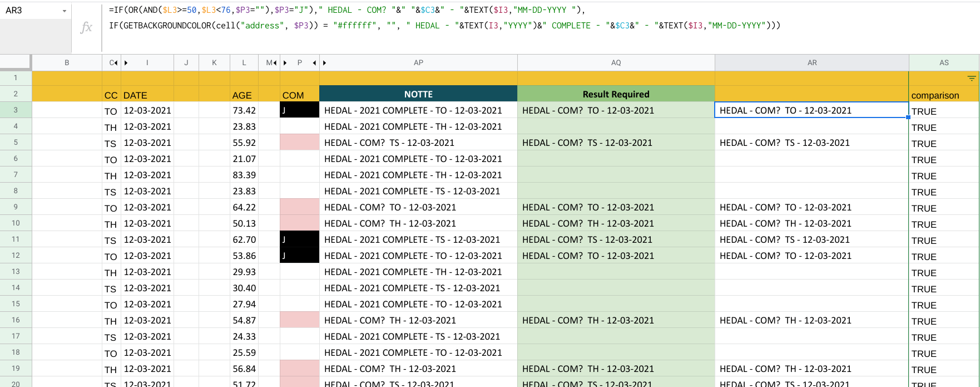Select column K header
Screen dimensions: 980x387
click(214, 63)
